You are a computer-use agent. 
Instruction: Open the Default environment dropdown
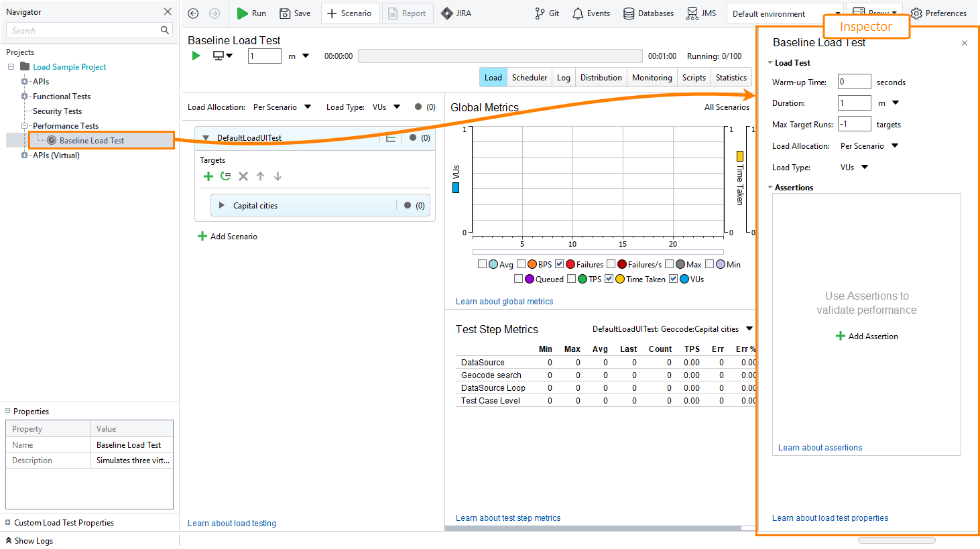pyautogui.click(x=784, y=13)
